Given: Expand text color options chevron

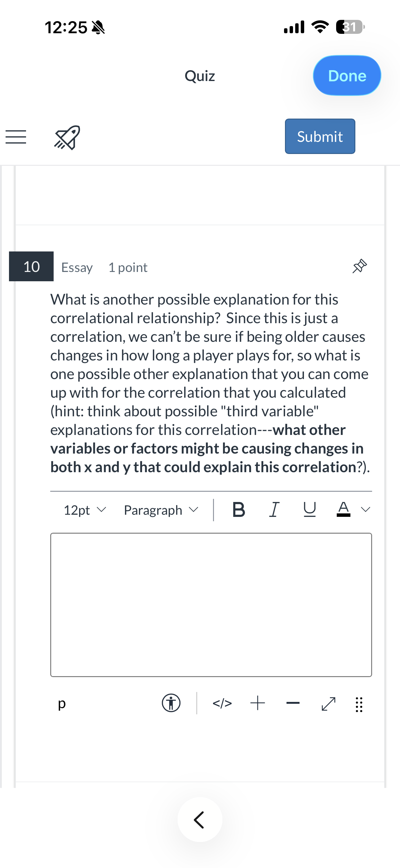Looking at the screenshot, I should [x=366, y=509].
